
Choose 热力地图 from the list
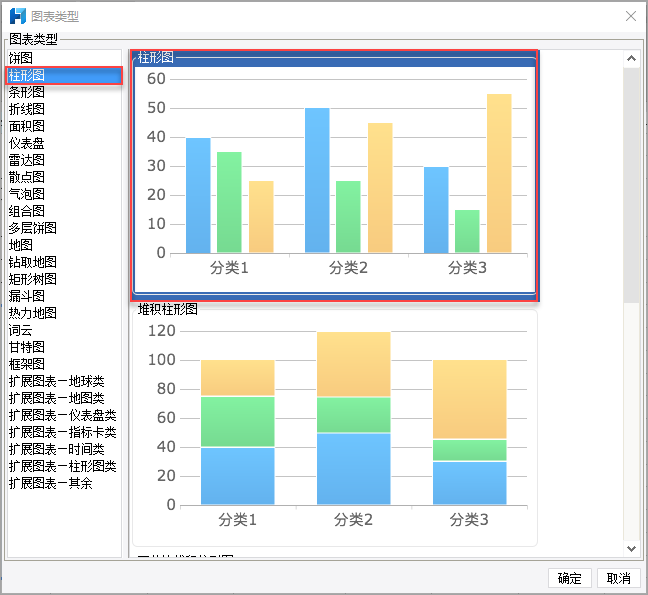tap(64, 313)
